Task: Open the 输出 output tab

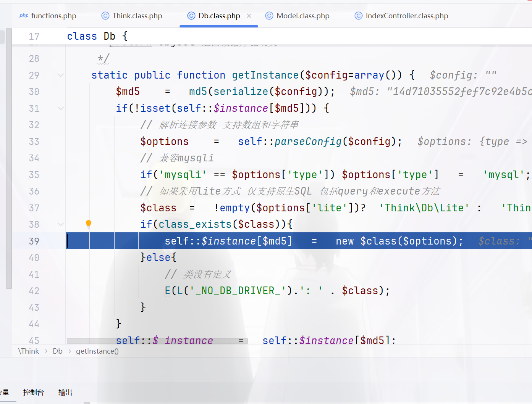Action: click(65, 392)
